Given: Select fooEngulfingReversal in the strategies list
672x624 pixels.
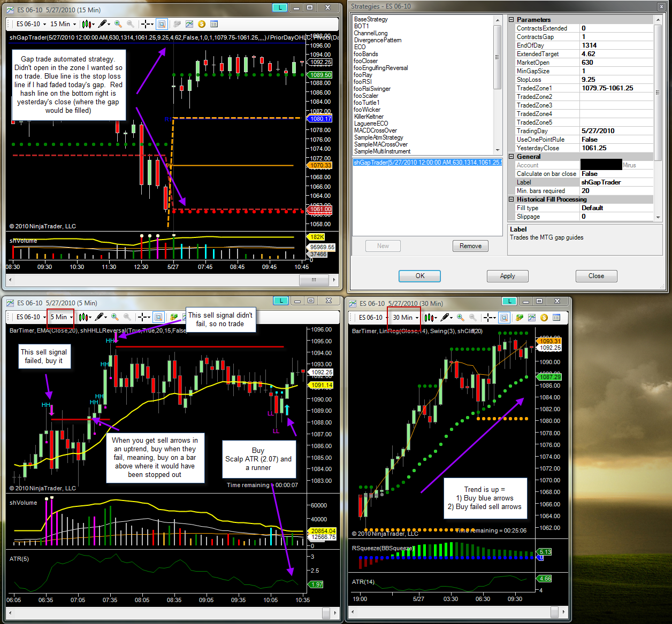Looking at the screenshot, I should tap(381, 68).
